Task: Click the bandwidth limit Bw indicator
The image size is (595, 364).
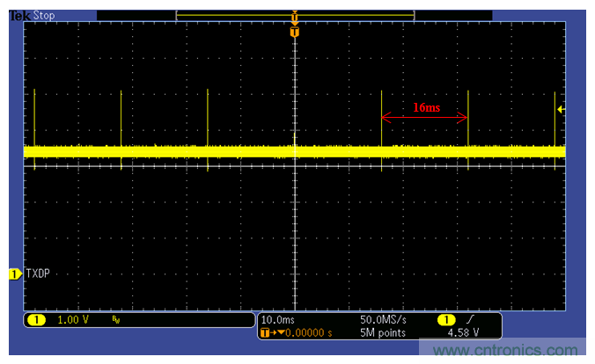Action: point(115,321)
